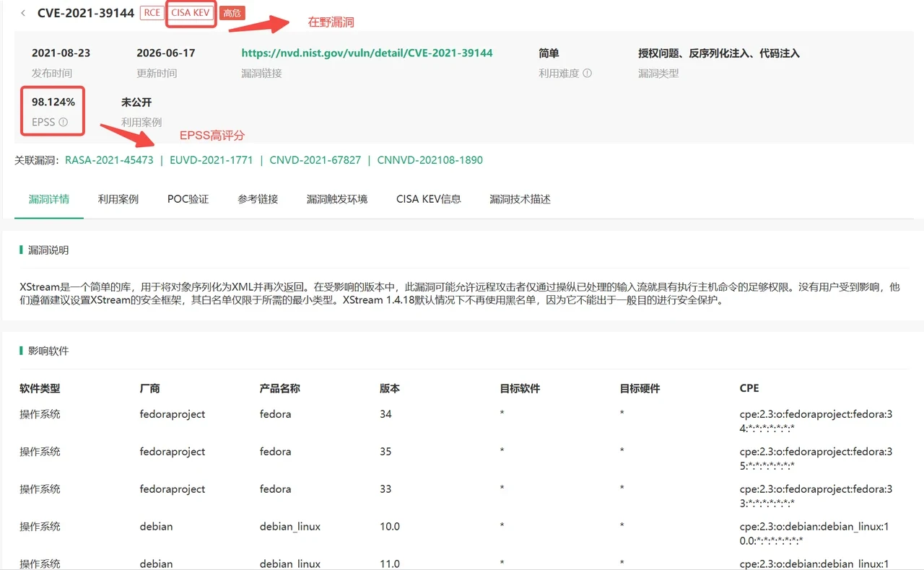The width and height of the screenshot is (924, 570).
Task: Switch to the 利用案例 tab
Action: tap(118, 199)
